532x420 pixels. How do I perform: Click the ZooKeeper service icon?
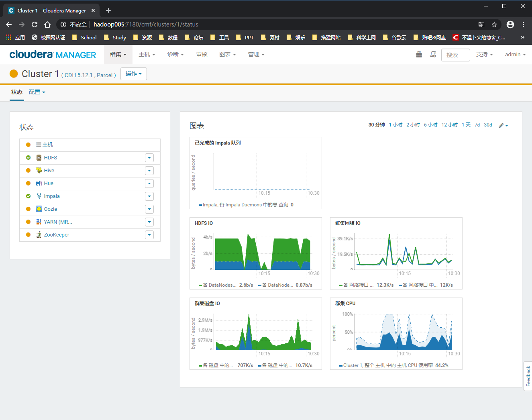(x=39, y=234)
